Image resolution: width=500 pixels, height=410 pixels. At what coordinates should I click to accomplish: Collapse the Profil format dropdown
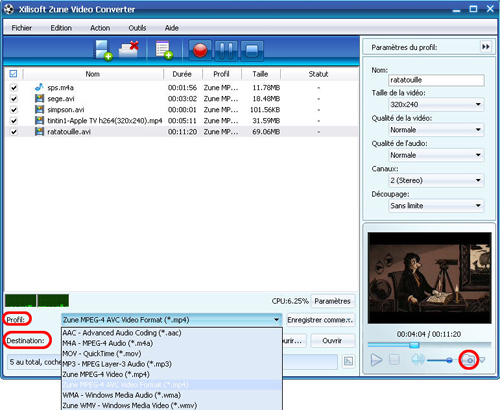(276, 320)
